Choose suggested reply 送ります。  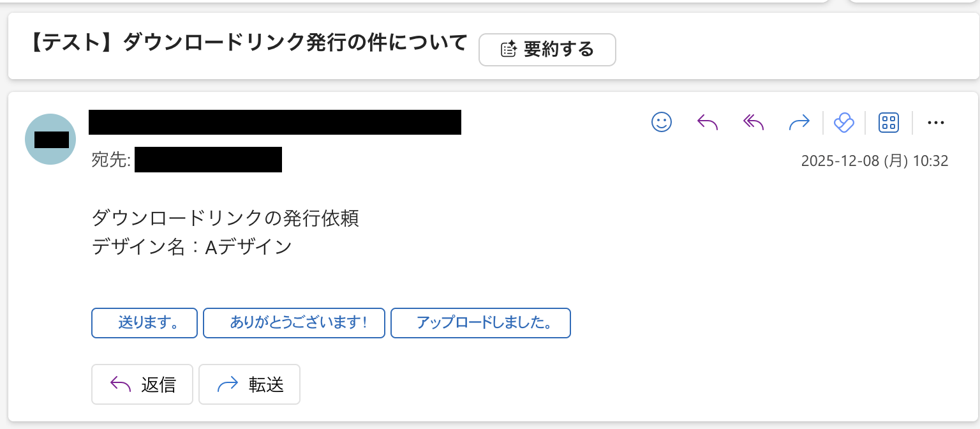145,323
